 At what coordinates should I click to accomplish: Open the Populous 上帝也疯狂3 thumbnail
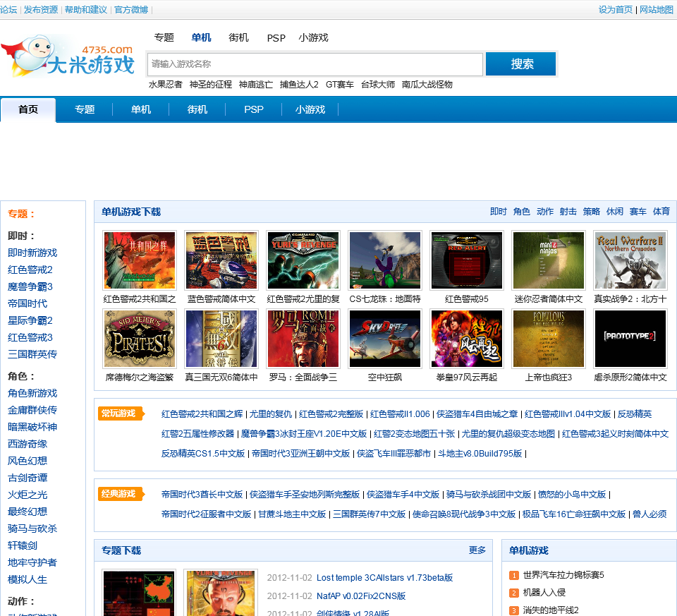pyautogui.click(x=549, y=339)
